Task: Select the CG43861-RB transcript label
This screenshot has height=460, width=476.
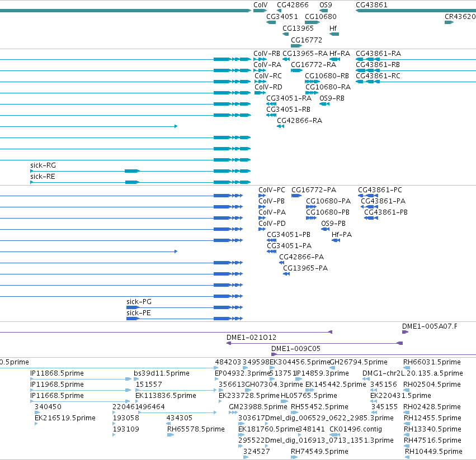Action: tap(378, 65)
